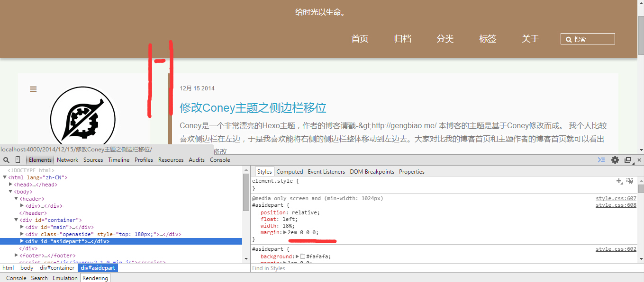Click the 首页 navigation link

point(360,39)
